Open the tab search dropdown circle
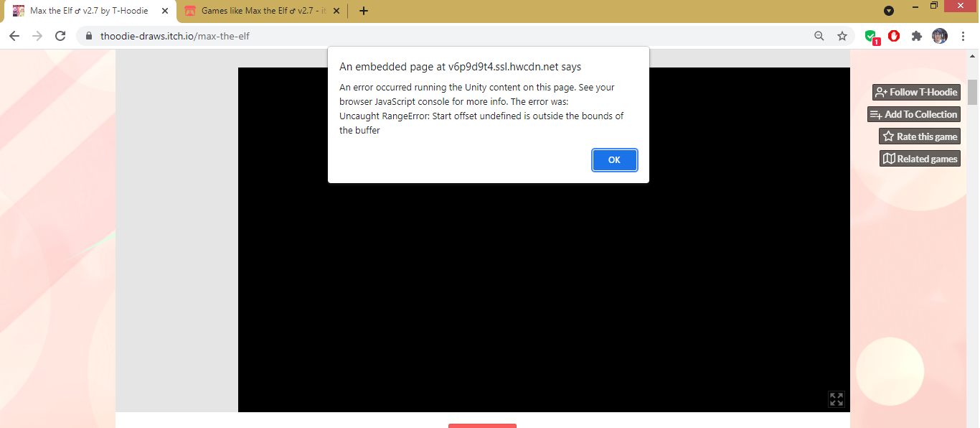 [889, 11]
